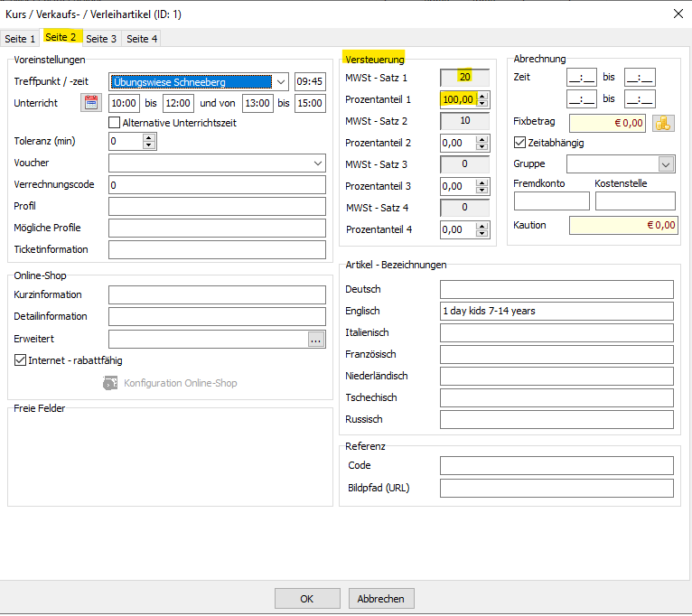Decrease Prozentanteil 4 spinner down
The image size is (692, 616).
[482, 234]
